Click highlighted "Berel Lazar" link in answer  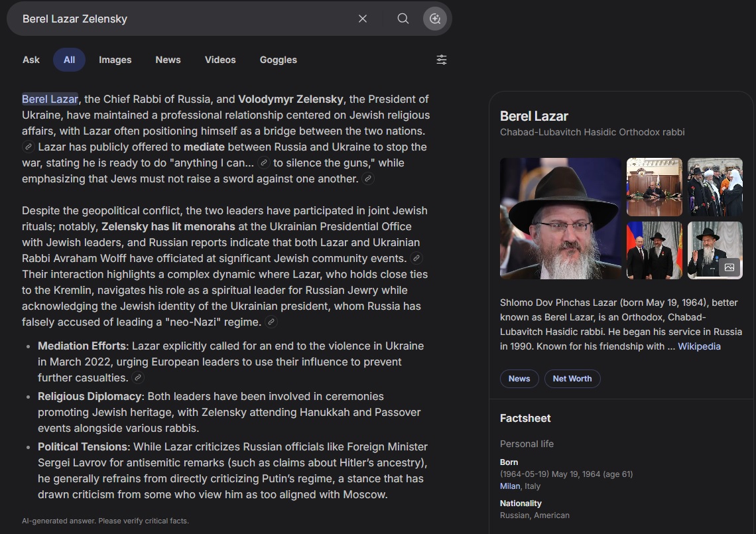(x=50, y=100)
